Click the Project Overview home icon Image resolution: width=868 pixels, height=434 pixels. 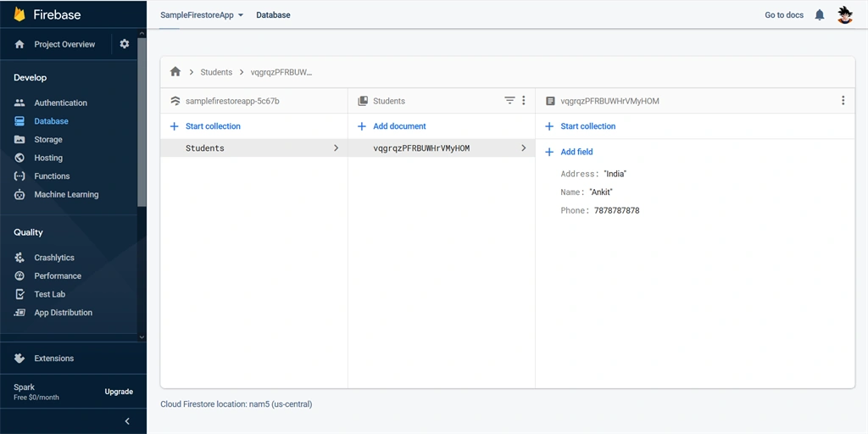[x=19, y=44]
